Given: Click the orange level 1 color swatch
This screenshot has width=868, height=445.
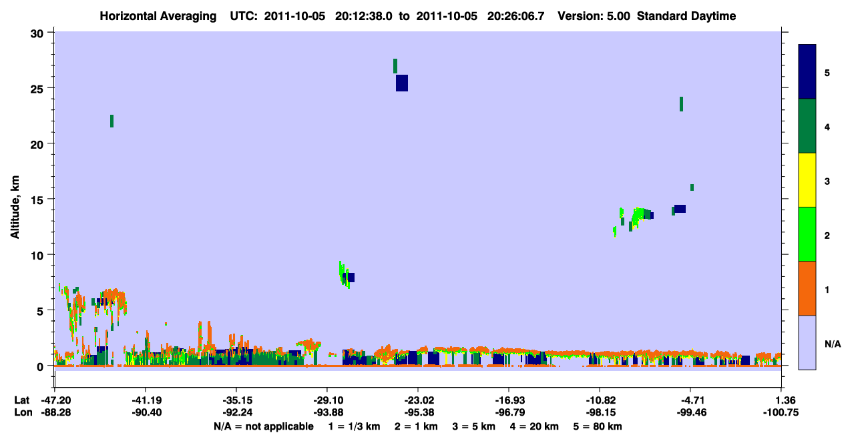Looking at the screenshot, I should pyautogui.click(x=807, y=288).
